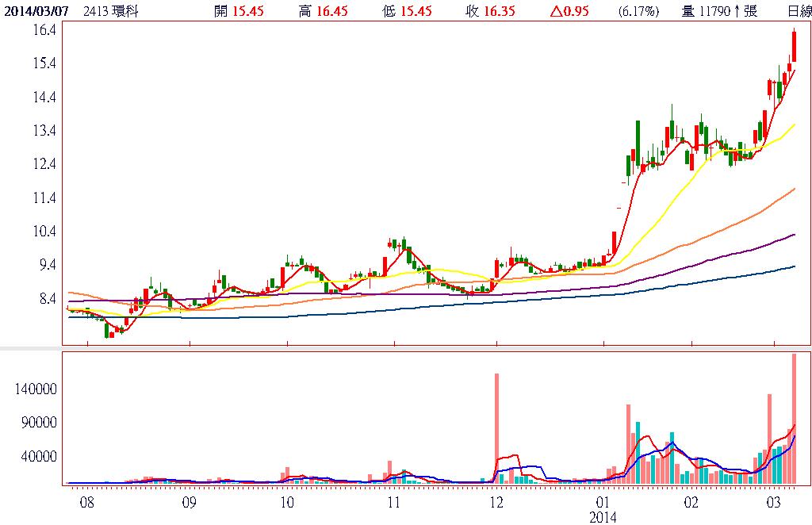Select the 12 month marker on time axis
The height and width of the screenshot is (525, 812).
pyautogui.click(x=496, y=503)
